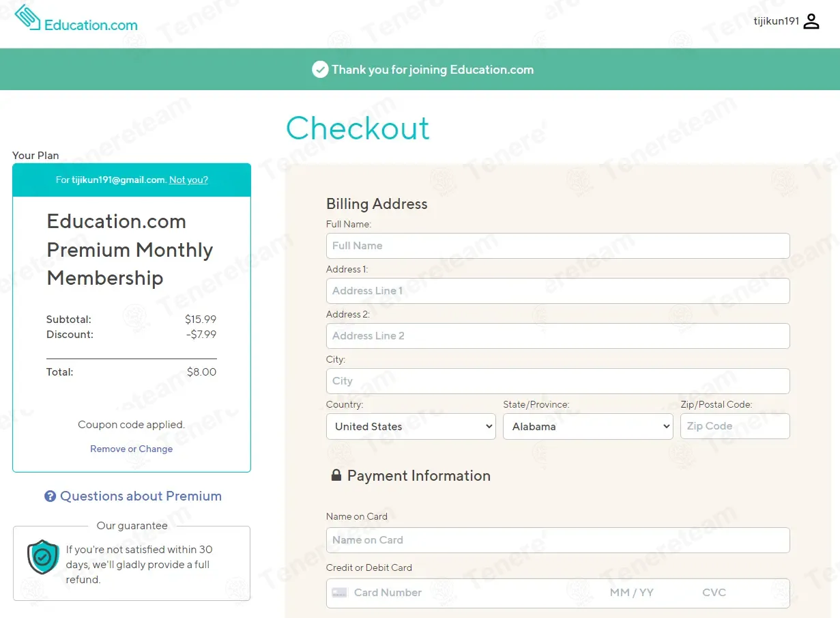Click the CVC field
Viewport: 840px width, 618px height.
click(x=723, y=593)
